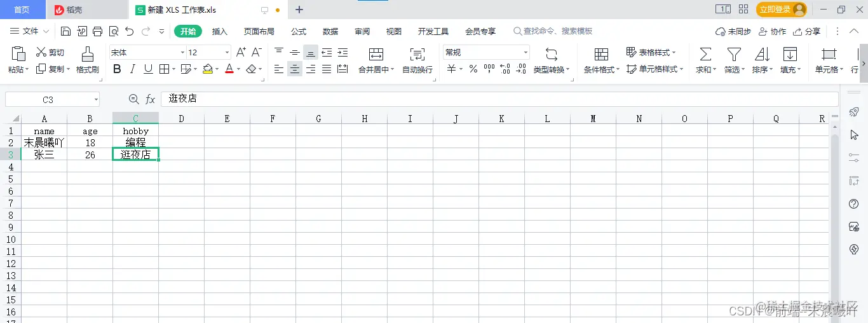Click the Conditional Formatting (条件格式) icon
868x323 pixels.
(x=600, y=54)
